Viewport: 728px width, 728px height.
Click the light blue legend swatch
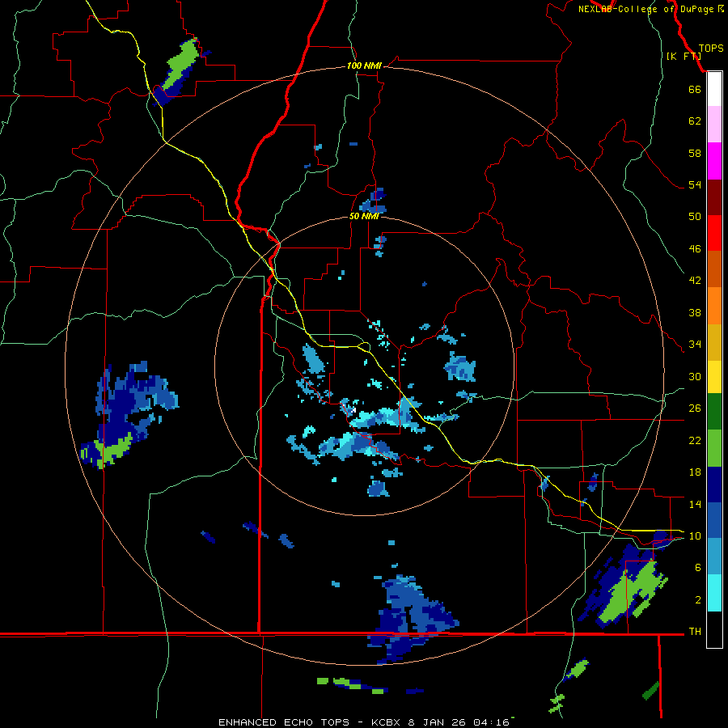[x=714, y=556]
